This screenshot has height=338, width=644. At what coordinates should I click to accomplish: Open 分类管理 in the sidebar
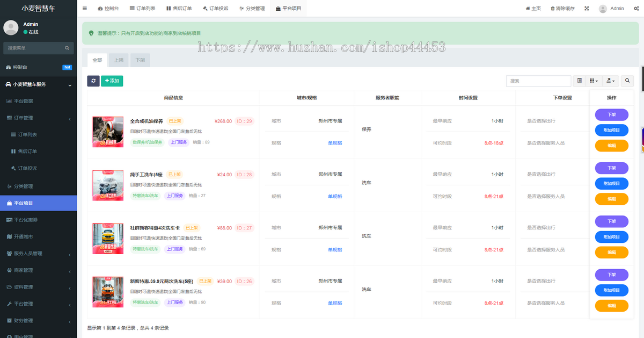tap(38, 186)
